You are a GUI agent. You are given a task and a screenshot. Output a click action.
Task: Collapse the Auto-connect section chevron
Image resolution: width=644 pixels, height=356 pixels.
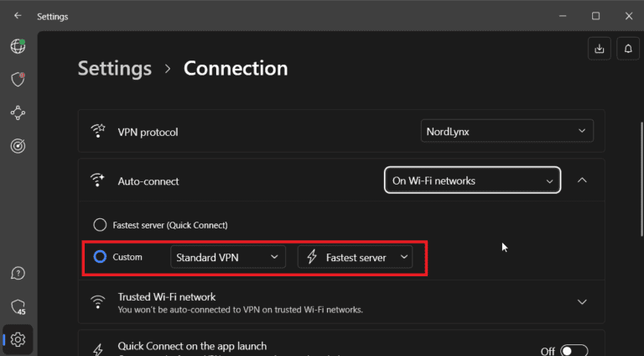point(583,181)
